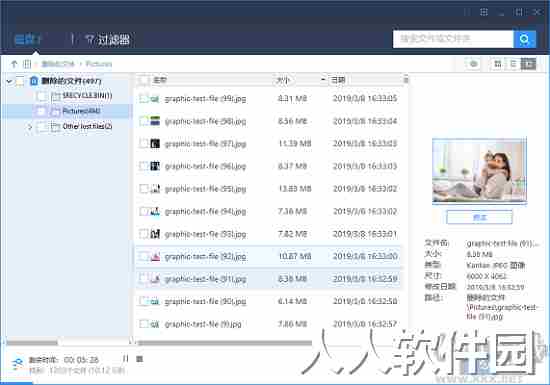
Task: Click the date cell ending 16:33:05
Action: tap(365, 99)
